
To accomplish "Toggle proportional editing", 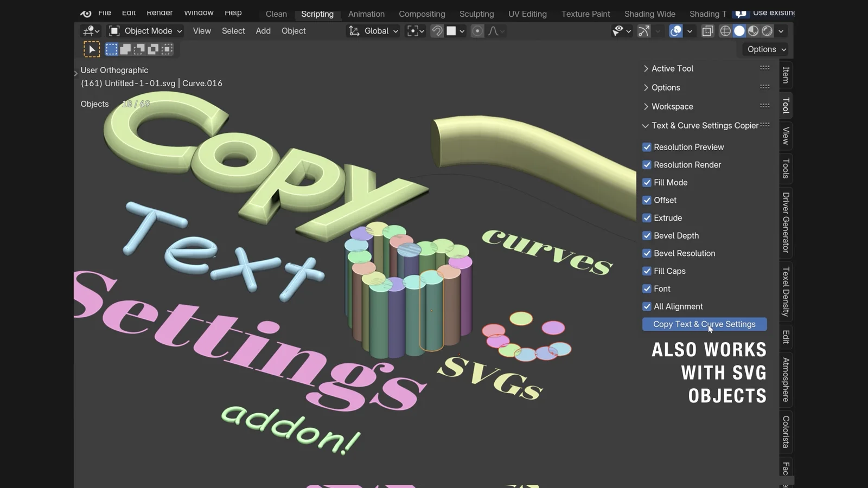I will click(476, 31).
